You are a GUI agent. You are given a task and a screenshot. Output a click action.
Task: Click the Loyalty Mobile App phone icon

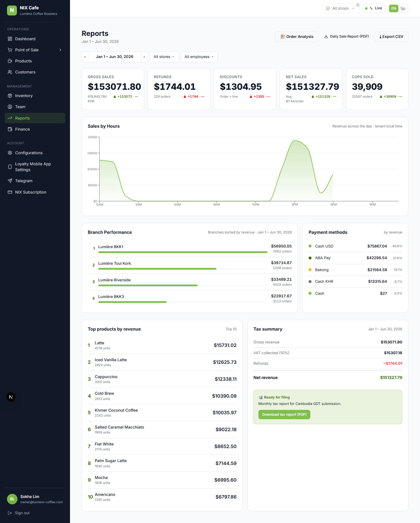pyautogui.click(x=10, y=167)
